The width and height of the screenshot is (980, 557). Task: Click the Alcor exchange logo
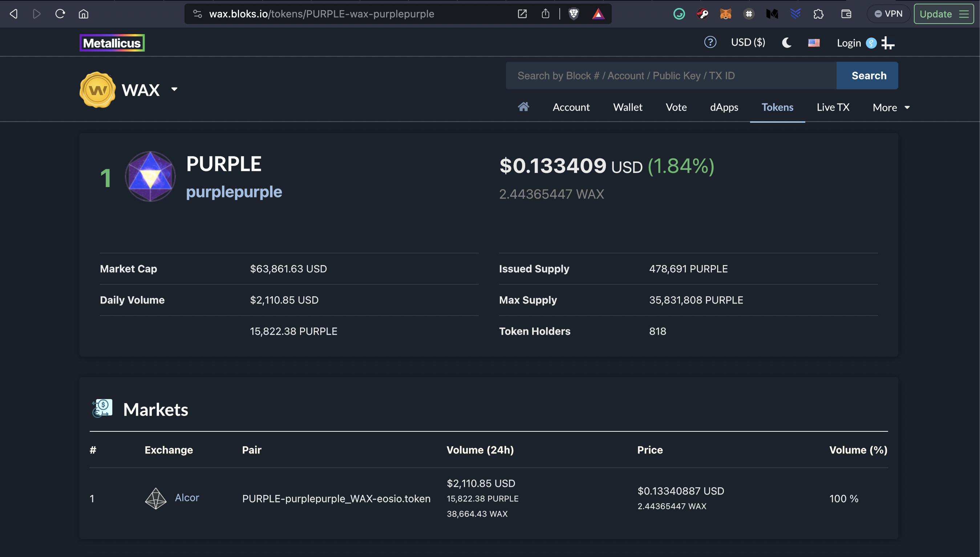tap(155, 499)
